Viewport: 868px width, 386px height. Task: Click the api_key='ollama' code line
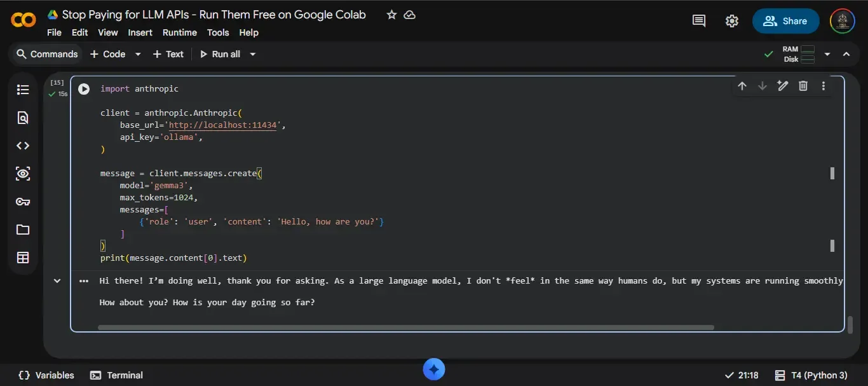click(161, 137)
